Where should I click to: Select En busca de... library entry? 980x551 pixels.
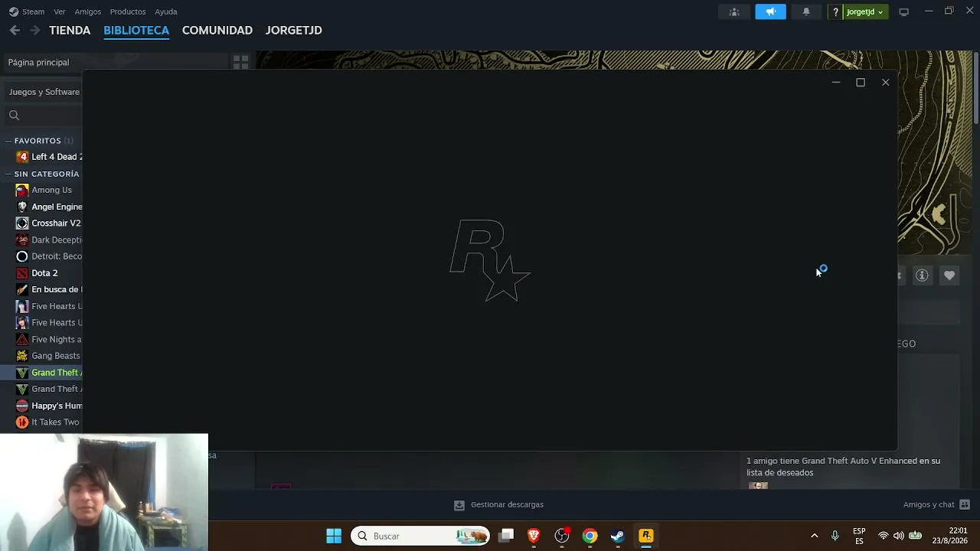point(57,290)
